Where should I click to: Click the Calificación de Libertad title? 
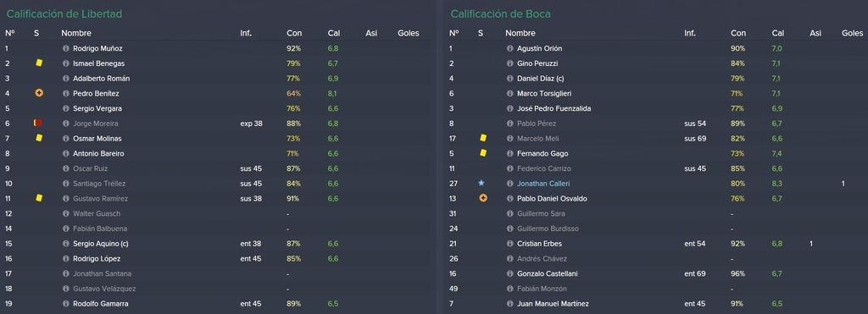(x=64, y=14)
